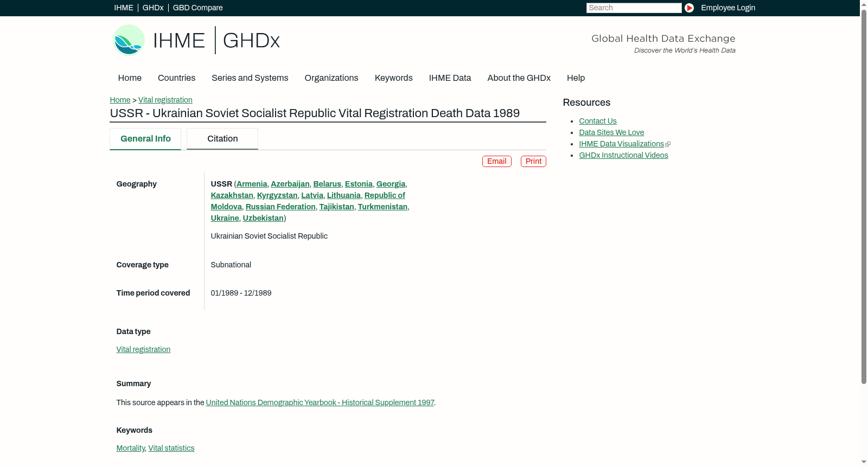
Task: Open the IHME Data menu
Action: pyautogui.click(x=450, y=78)
